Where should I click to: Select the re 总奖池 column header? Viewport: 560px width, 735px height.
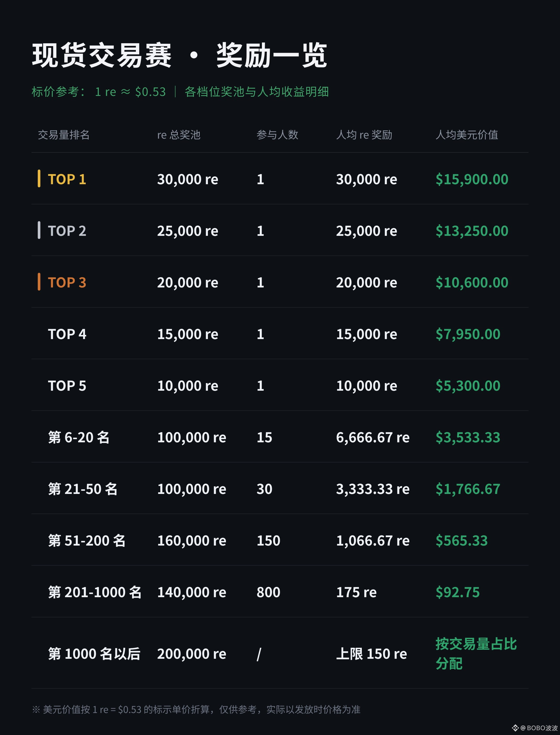pos(179,135)
